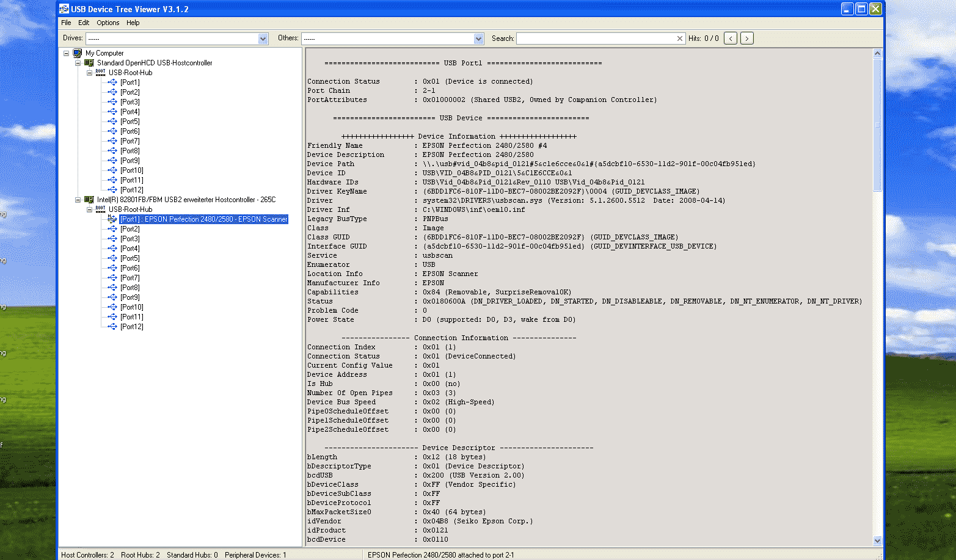This screenshot has height=560, width=956.
Task: Collapse the USB-Root-Hub node under OpenHCD
Action: point(89,73)
